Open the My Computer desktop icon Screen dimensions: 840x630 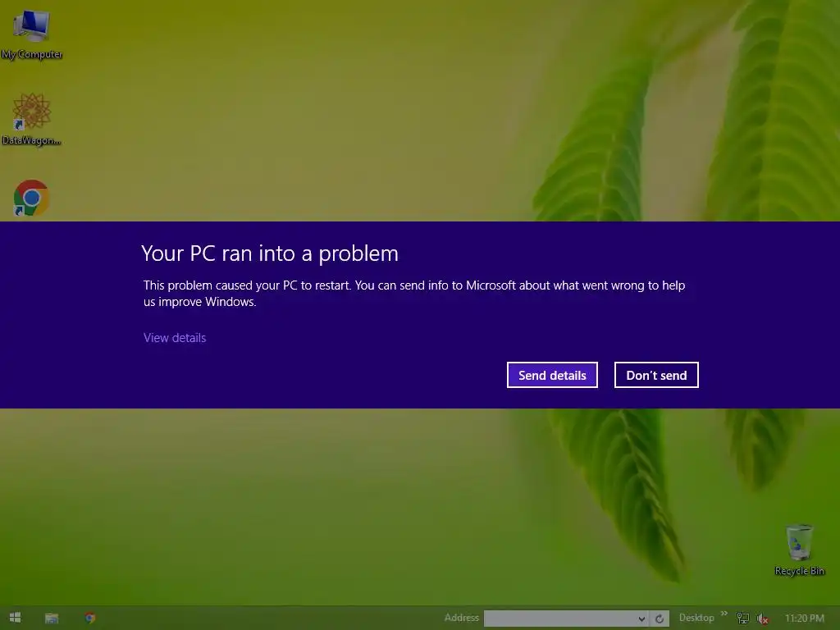(32, 34)
